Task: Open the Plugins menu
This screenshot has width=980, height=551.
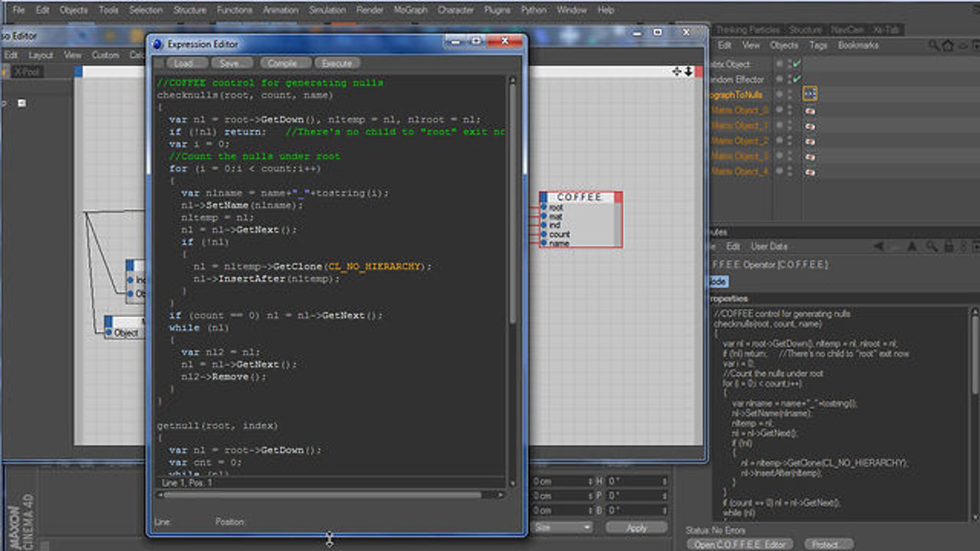Action: tap(497, 10)
